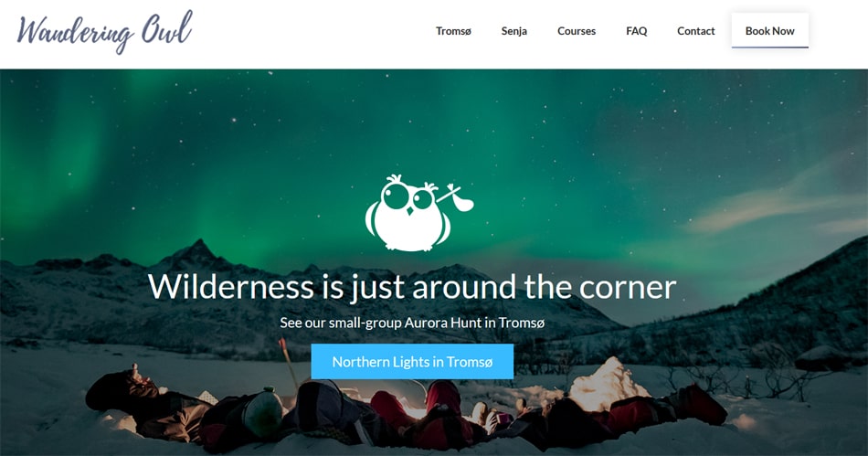Select the 'Wilderness is just around the corner' headline

tap(412, 287)
